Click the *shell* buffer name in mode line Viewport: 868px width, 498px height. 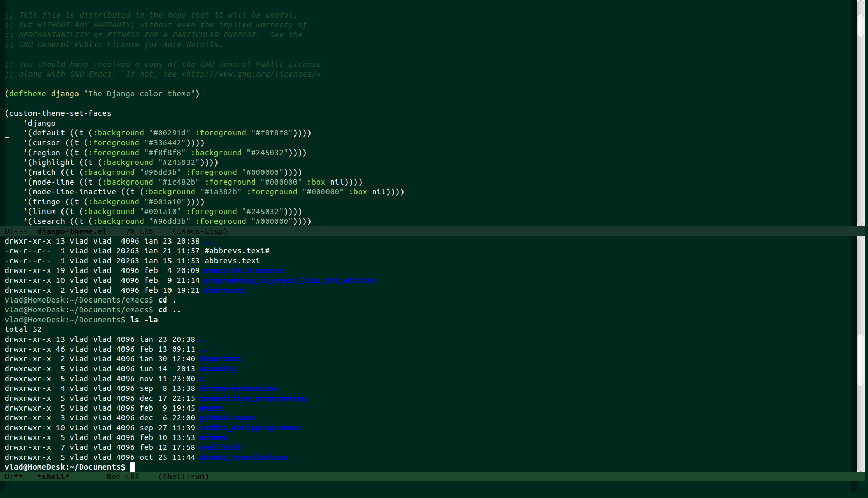[53, 477]
